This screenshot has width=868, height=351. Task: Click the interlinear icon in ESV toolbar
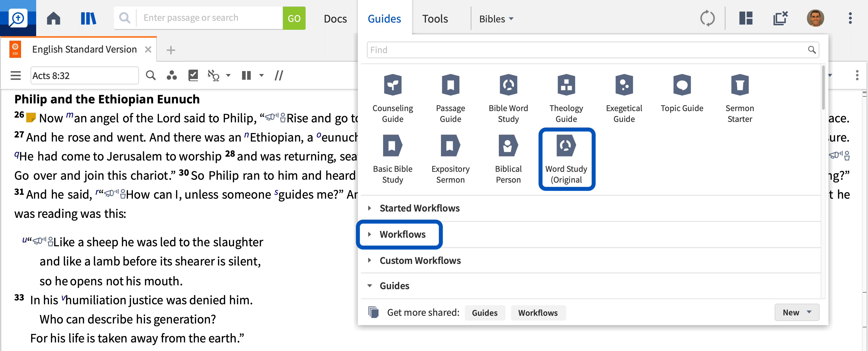[x=214, y=75]
